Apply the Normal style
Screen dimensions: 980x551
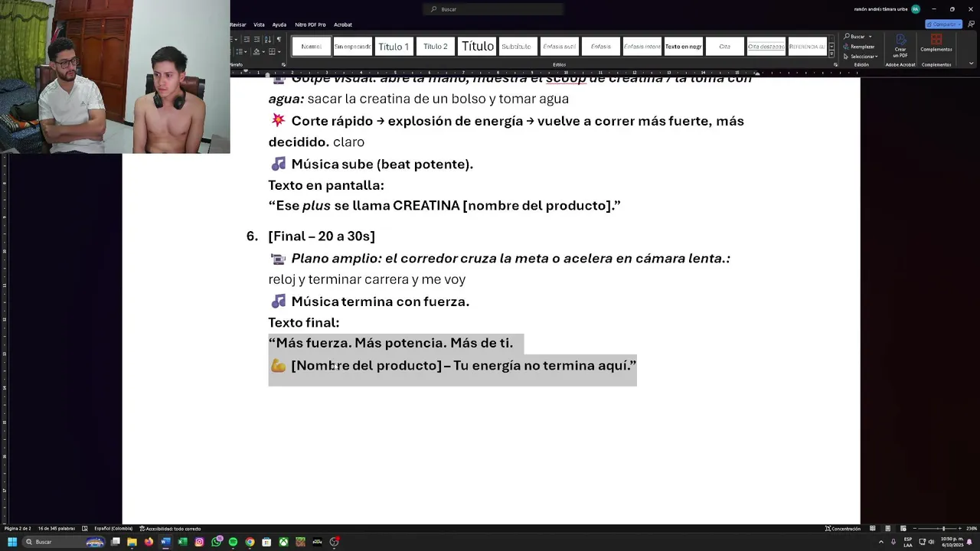pyautogui.click(x=311, y=46)
